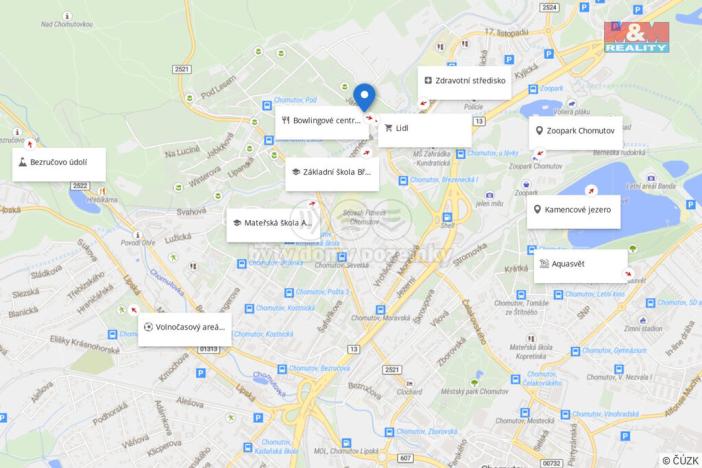Click the shopping cart icon beside Lidl

coord(388,129)
